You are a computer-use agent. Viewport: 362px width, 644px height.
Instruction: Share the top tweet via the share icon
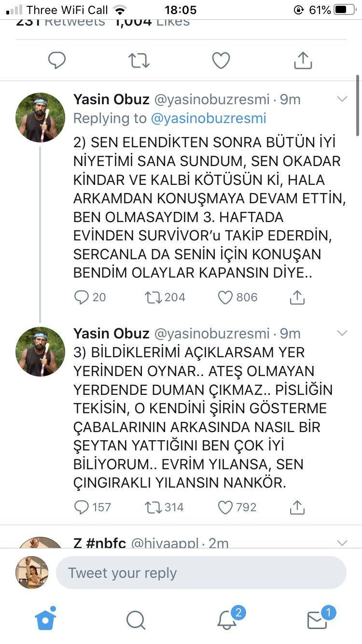[x=303, y=60]
